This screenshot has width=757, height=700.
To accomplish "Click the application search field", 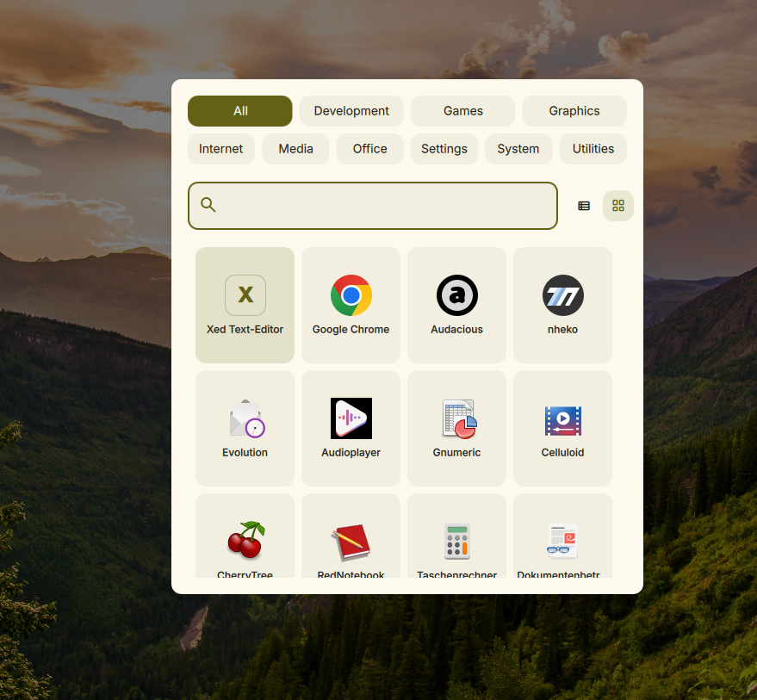I will (x=383, y=206).
